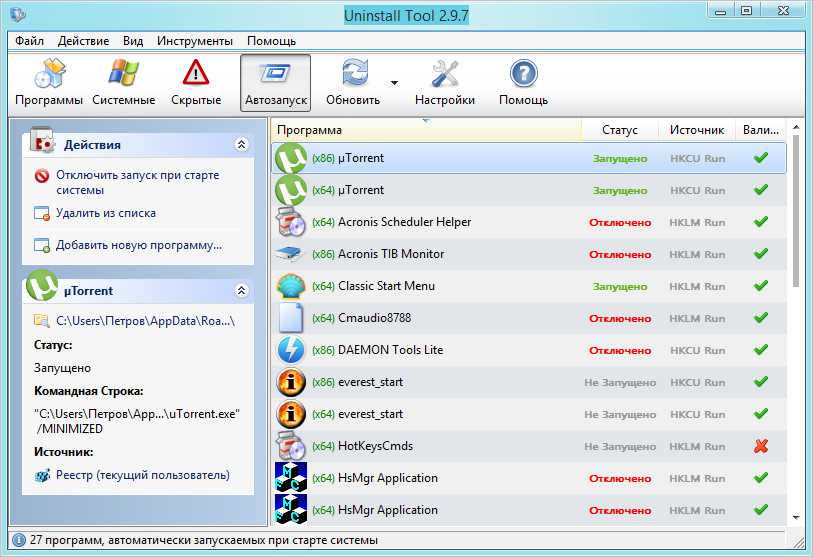813x557 pixels.
Task: Click Отключено status of Cmaudio8788
Action: [619, 318]
